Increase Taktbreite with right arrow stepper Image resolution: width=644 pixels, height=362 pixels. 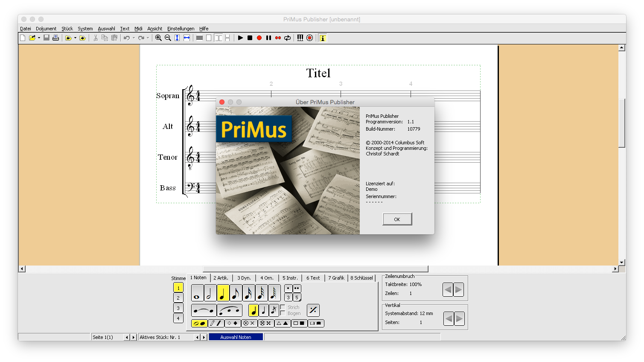click(x=458, y=289)
